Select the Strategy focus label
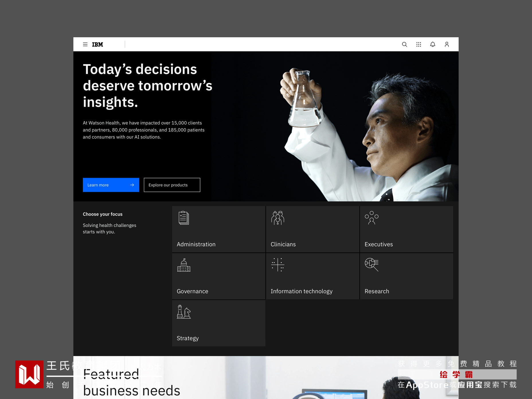The height and width of the screenshot is (399, 532). (x=188, y=338)
